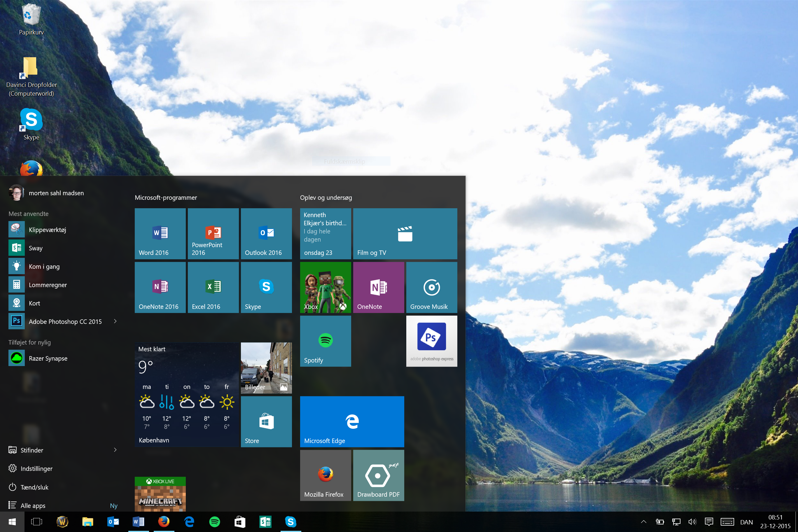Open the Task View button on the taskbar

coord(36,522)
